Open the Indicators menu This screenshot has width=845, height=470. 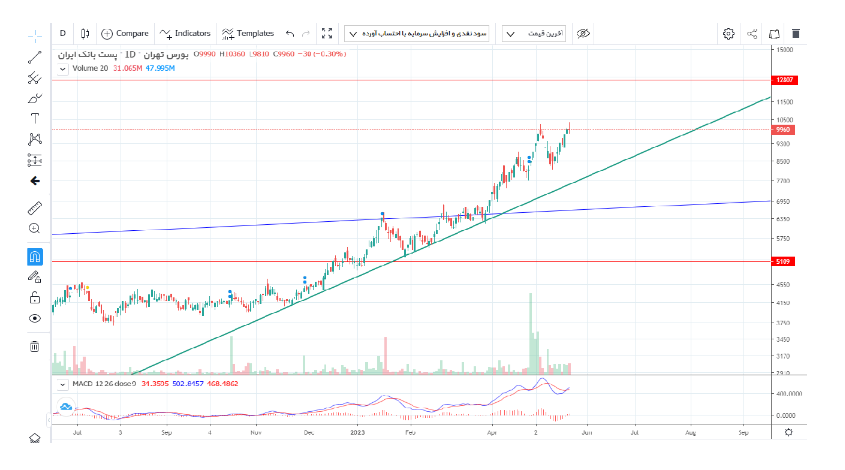tap(185, 33)
